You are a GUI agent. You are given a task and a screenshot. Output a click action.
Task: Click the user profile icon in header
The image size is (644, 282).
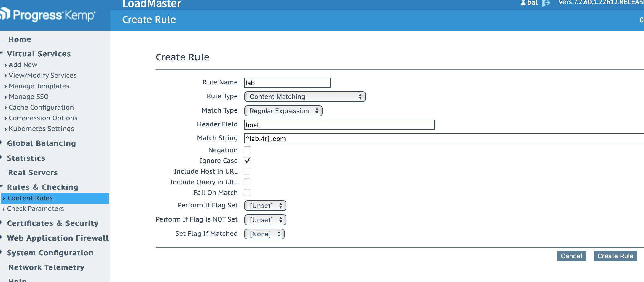(x=523, y=3)
